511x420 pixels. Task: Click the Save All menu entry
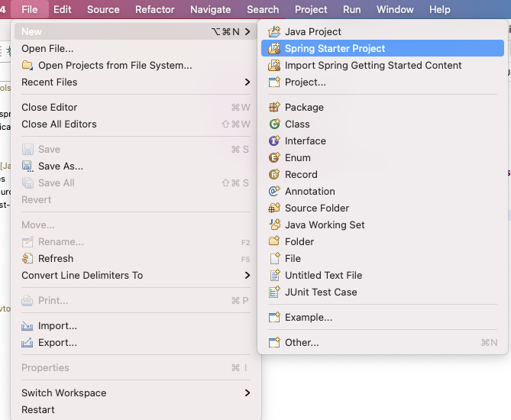click(135, 183)
